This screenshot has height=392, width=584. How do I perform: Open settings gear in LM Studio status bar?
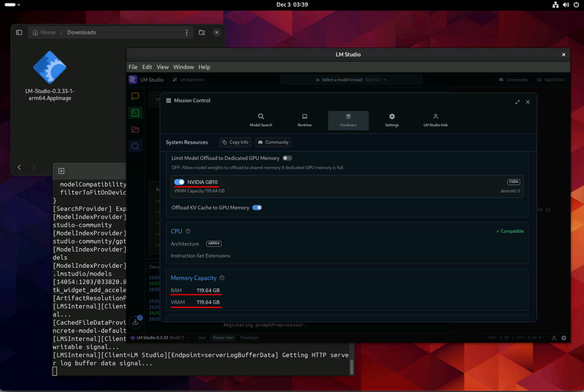coord(564,338)
